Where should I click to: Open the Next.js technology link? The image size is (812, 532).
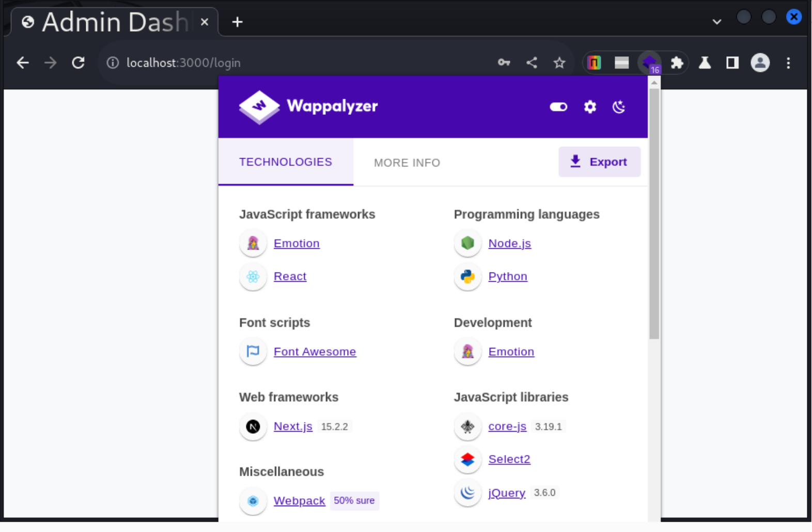click(293, 427)
